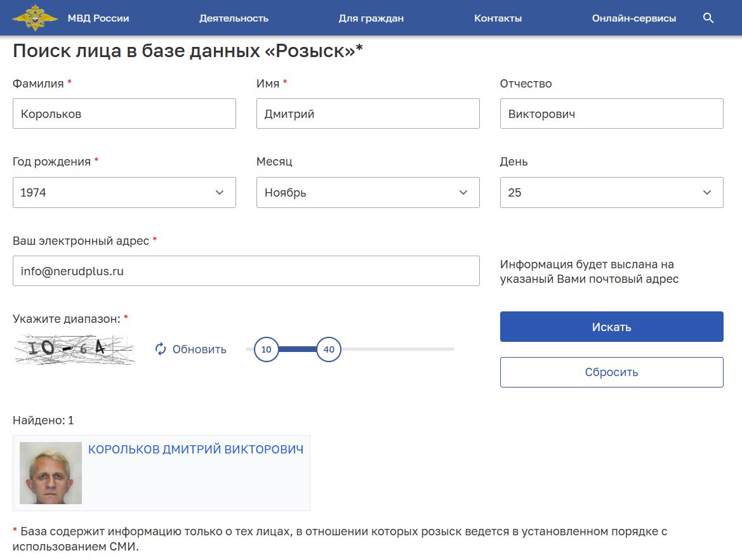This screenshot has height=560, width=742.
Task: Grab the range slider handle labeled 10
Action: [x=267, y=349]
